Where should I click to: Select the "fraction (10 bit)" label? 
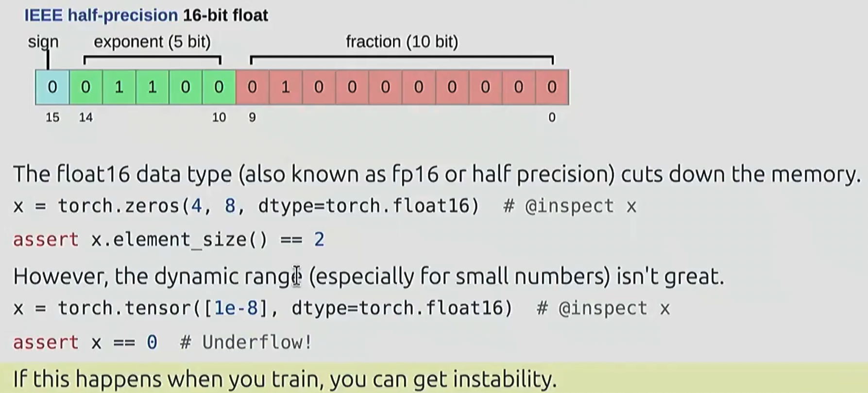point(402,42)
